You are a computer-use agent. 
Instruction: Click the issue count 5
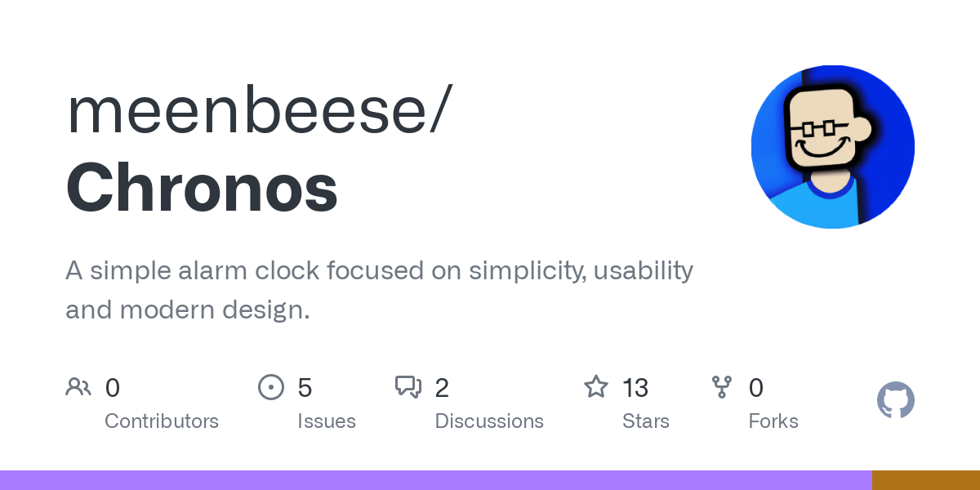[x=305, y=387]
